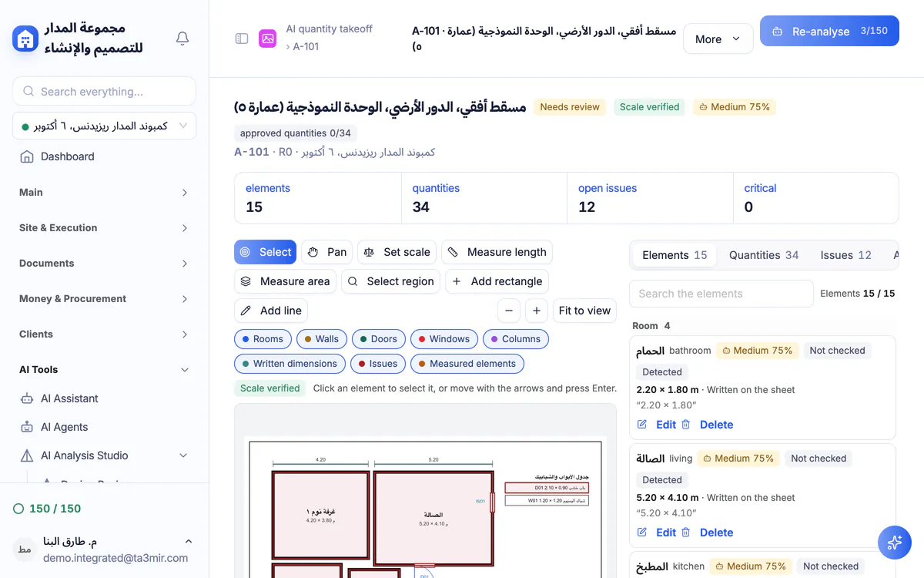Toggle the Rooms layer filter
The image size is (924, 578).
(x=263, y=339)
